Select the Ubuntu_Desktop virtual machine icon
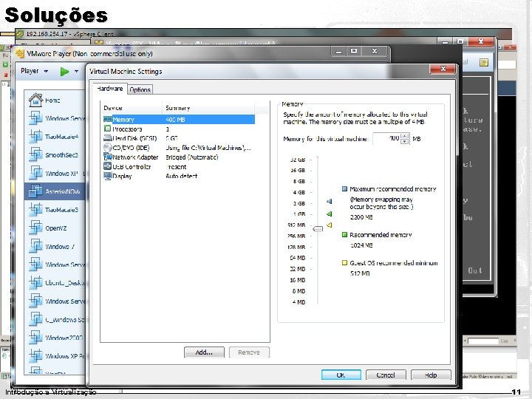Viewport: 532px width, 399px height. [35, 283]
